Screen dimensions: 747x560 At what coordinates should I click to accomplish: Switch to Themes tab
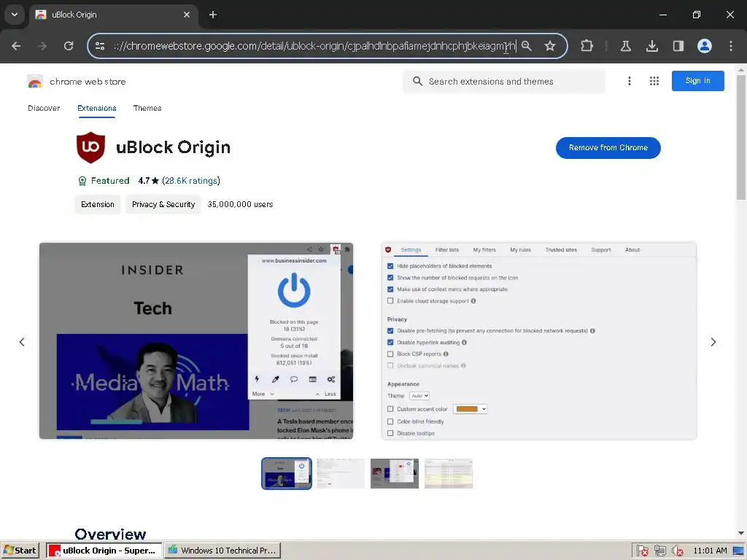coord(147,109)
